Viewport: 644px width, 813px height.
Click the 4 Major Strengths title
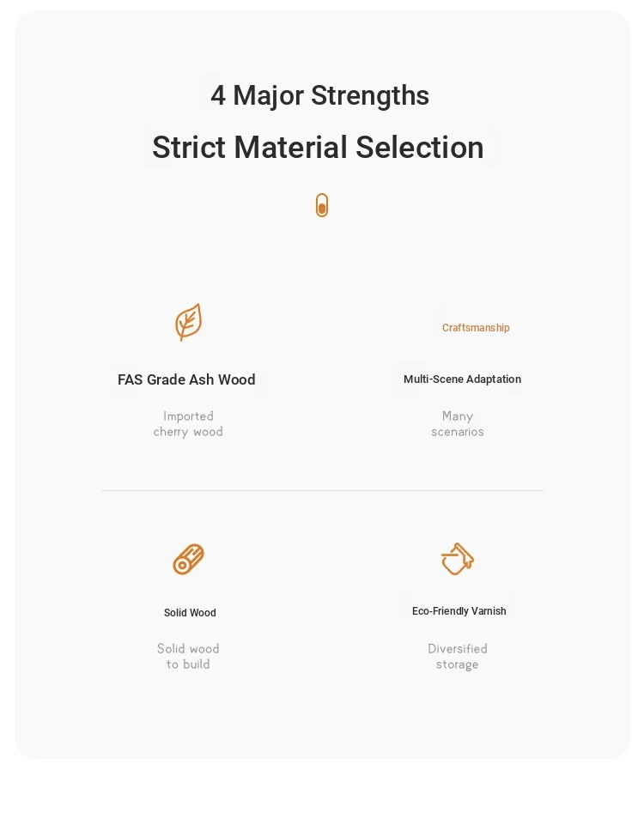320,95
